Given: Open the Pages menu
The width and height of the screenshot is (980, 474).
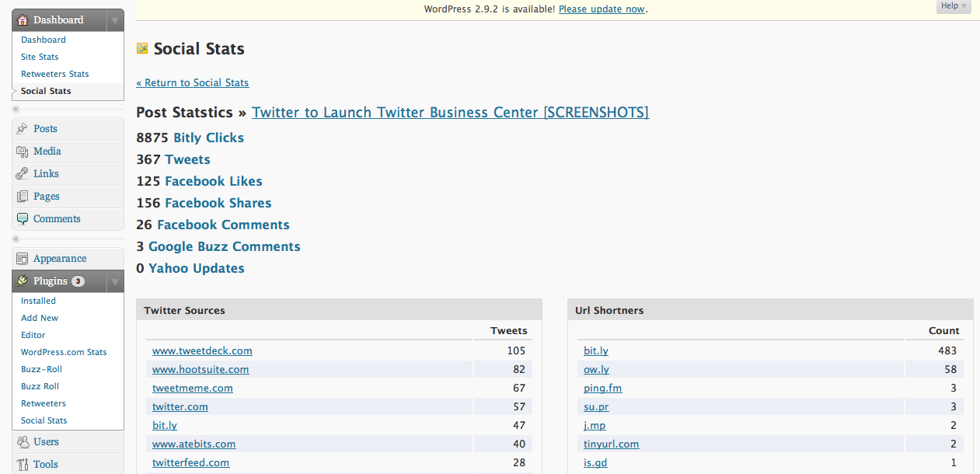Looking at the screenshot, I should 47,197.
